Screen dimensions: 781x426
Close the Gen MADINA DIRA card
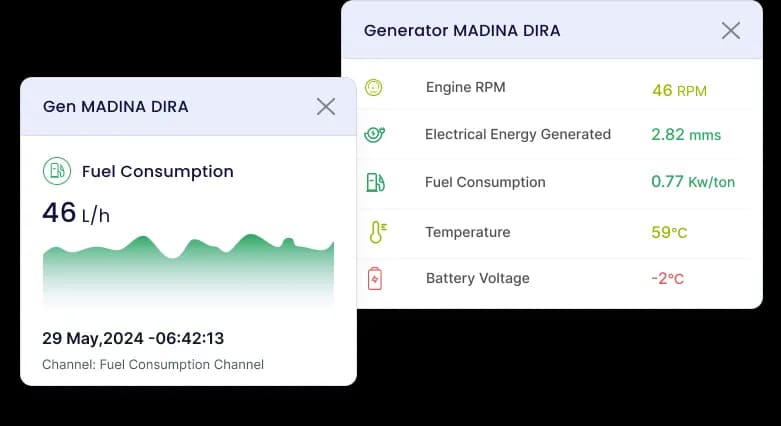coord(326,107)
